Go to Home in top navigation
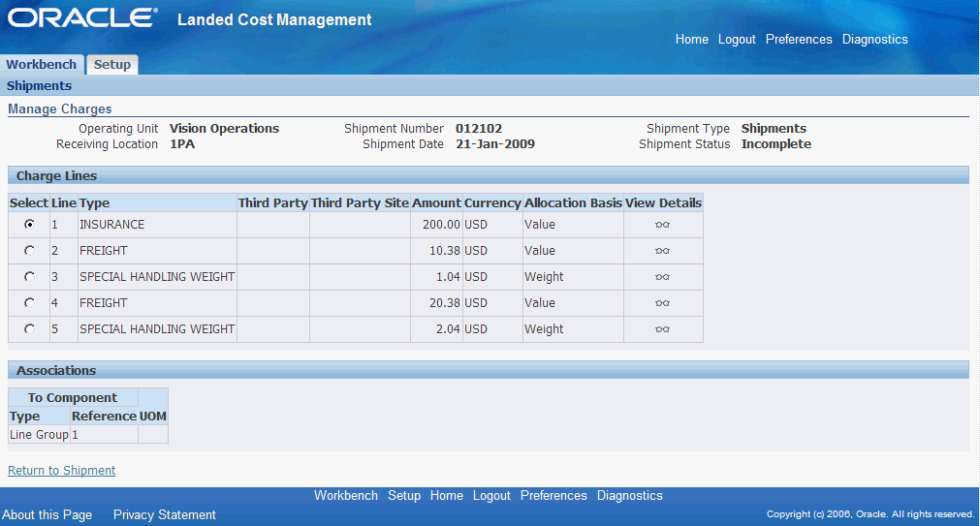Screen dimensions: 980x526 (x=692, y=40)
